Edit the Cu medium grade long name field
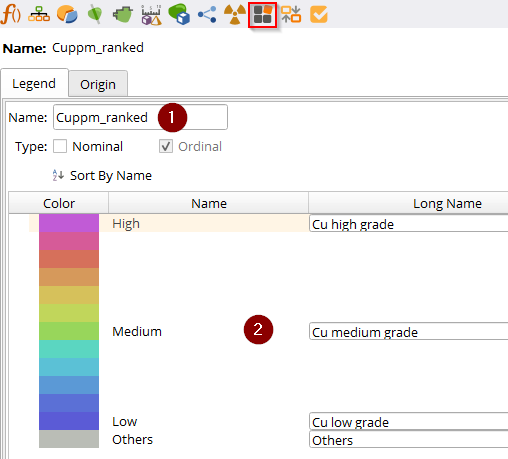This screenshot has height=459, width=508. click(x=408, y=331)
